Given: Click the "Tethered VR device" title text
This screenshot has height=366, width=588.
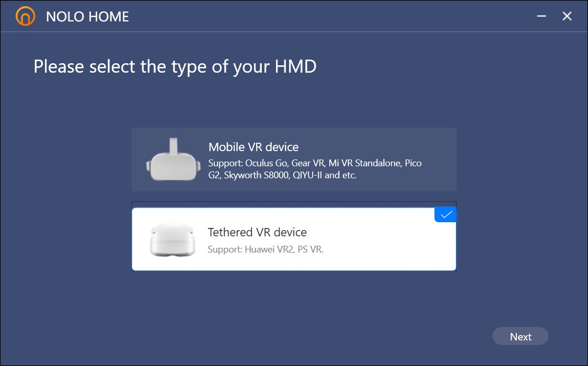Looking at the screenshot, I should click(x=257, y=232).
